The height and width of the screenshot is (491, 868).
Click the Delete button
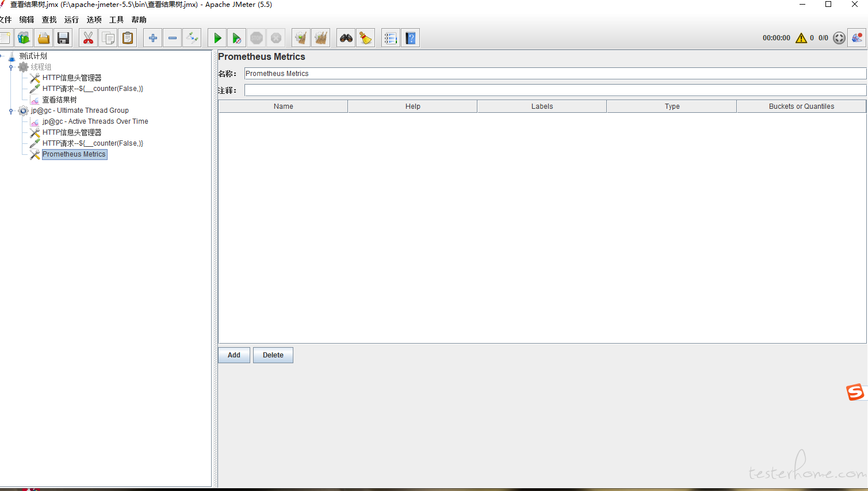(273, 355)
